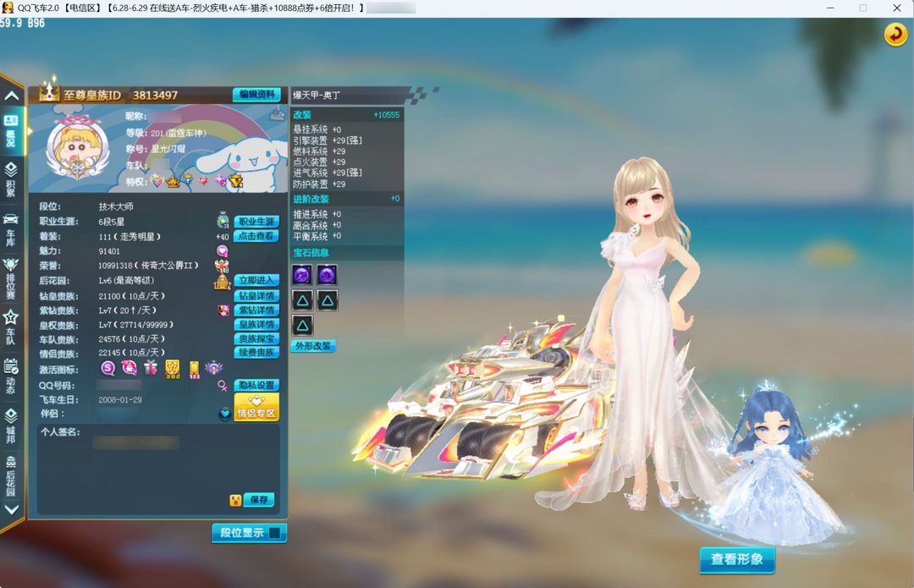Click the purple winged emblem activation icon

tap(214, 368)
